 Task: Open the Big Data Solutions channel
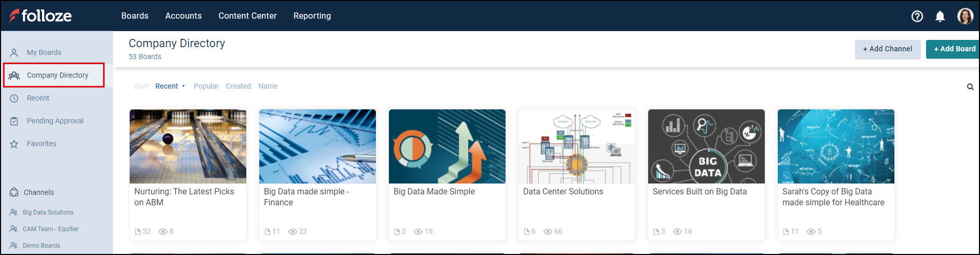(48, 212)
